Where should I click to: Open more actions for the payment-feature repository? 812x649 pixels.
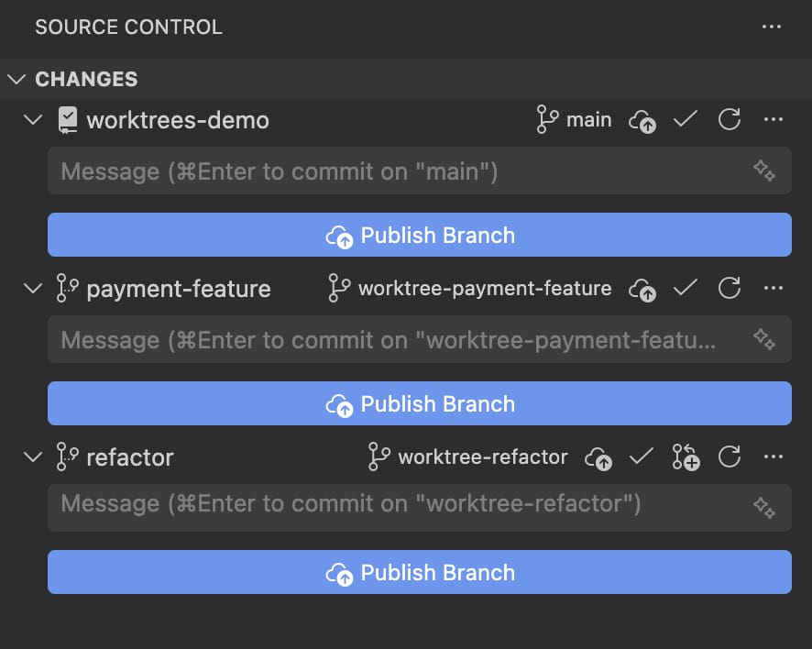click(x=774, y=289)
